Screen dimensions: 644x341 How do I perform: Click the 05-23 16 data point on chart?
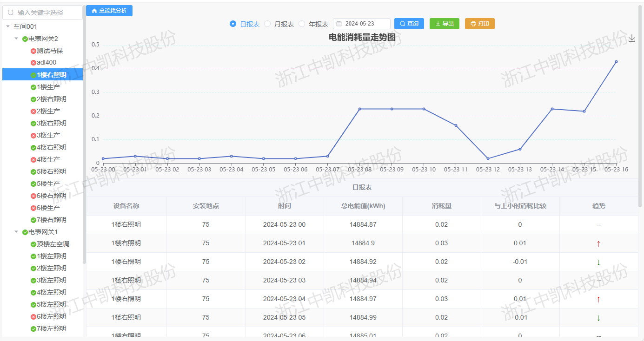[x=616, y=61]
